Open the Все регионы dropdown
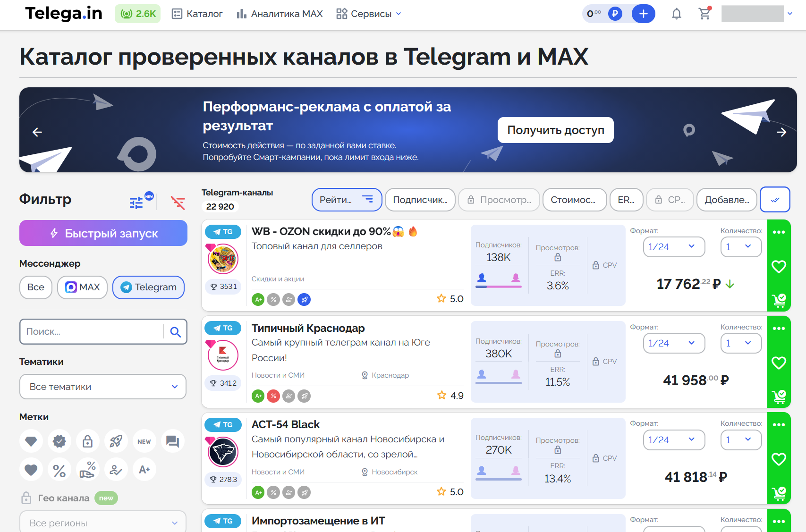 tap(103, 522)
